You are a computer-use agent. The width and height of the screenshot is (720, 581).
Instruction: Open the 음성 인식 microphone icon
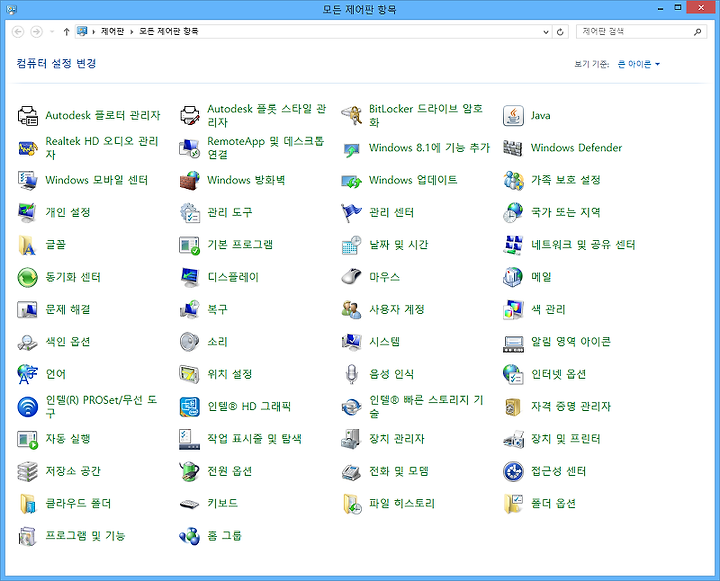351,374
